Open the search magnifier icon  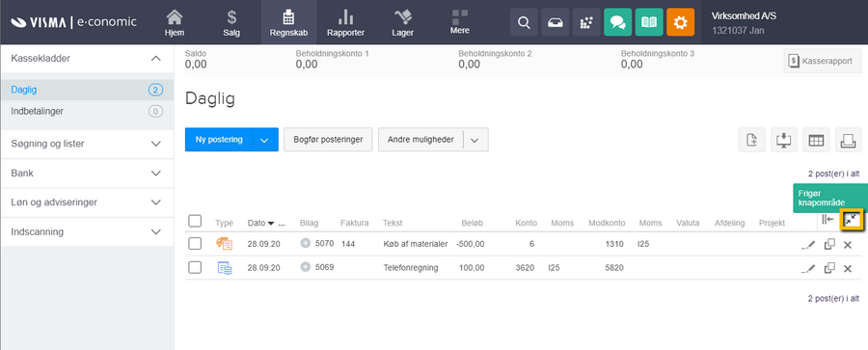click(x=524, y=22)
